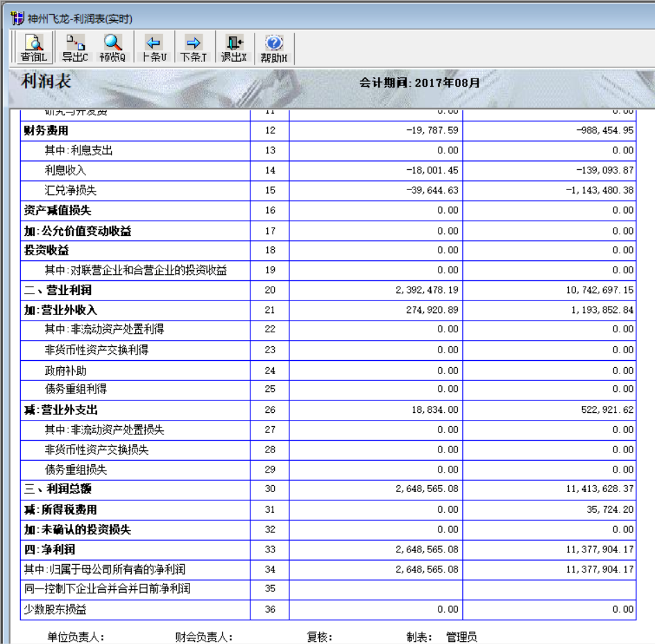
Task: Click the 管理员 preparer name
Action: [x=461, y=637]
